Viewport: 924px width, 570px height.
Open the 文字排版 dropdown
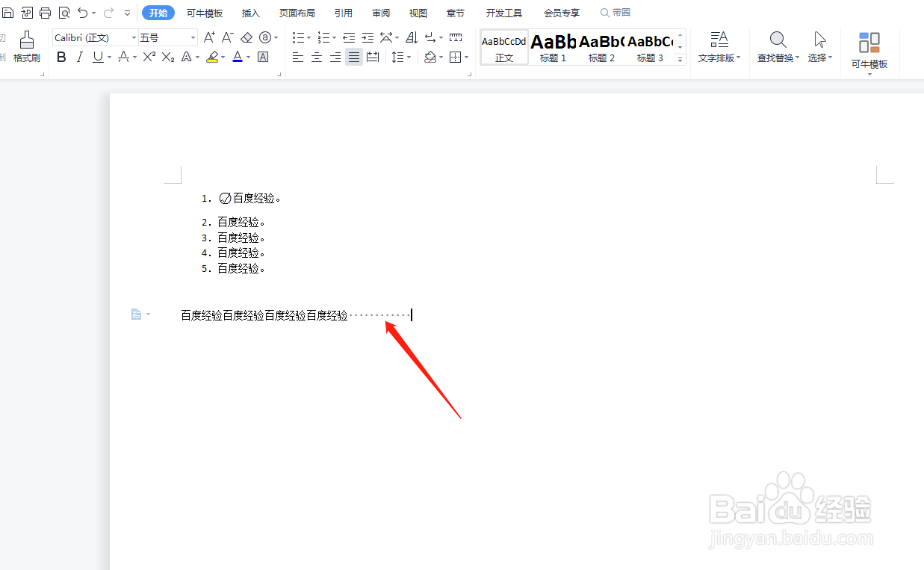[719, 47]
